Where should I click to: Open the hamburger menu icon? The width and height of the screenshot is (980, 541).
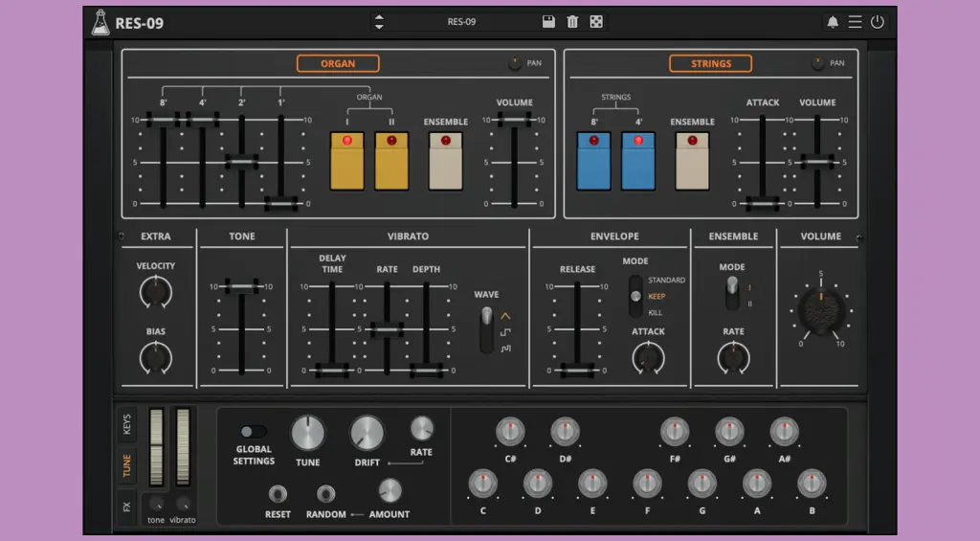[855, 22]
